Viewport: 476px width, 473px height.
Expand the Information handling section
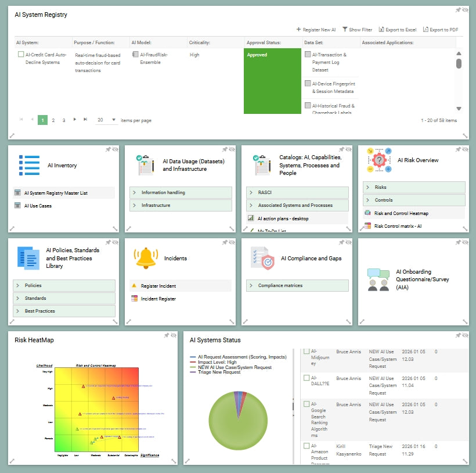click(x=181, y=192)
